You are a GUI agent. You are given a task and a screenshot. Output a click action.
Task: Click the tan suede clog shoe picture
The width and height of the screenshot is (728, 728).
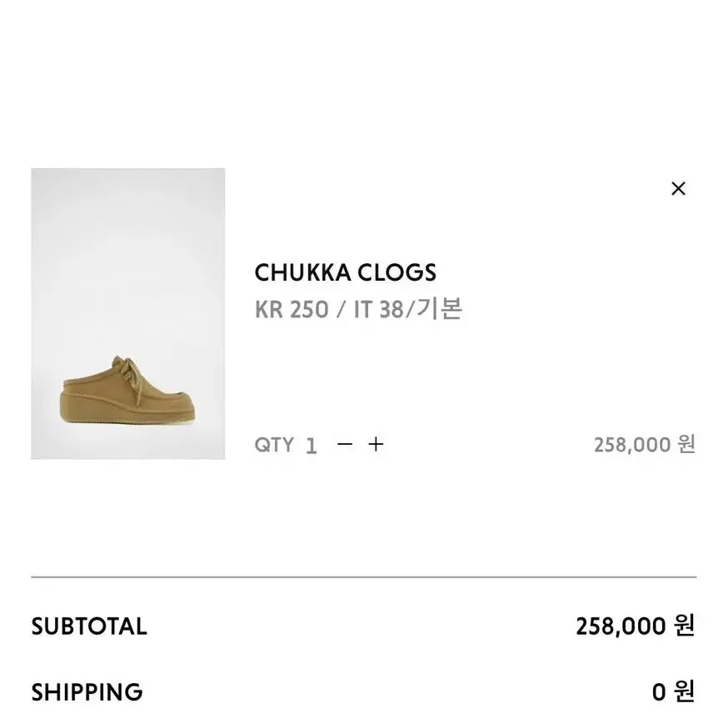coord(128,391)
